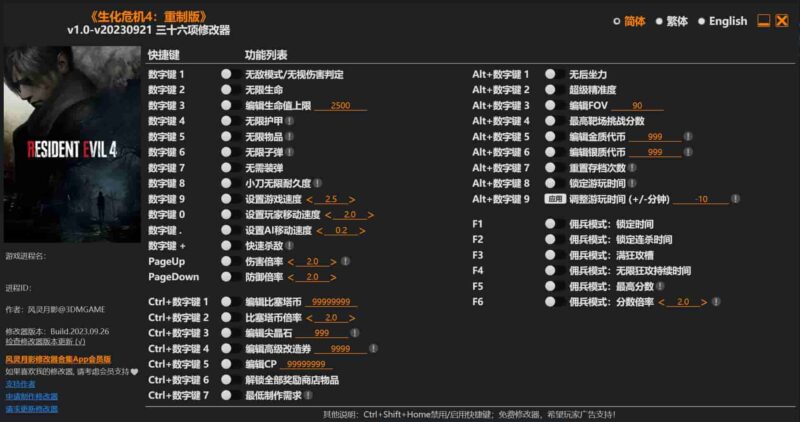The width and height of the screenshot is (800, 422).
Task: Toggle 无需装弹 switch
Action: [231, 167]
